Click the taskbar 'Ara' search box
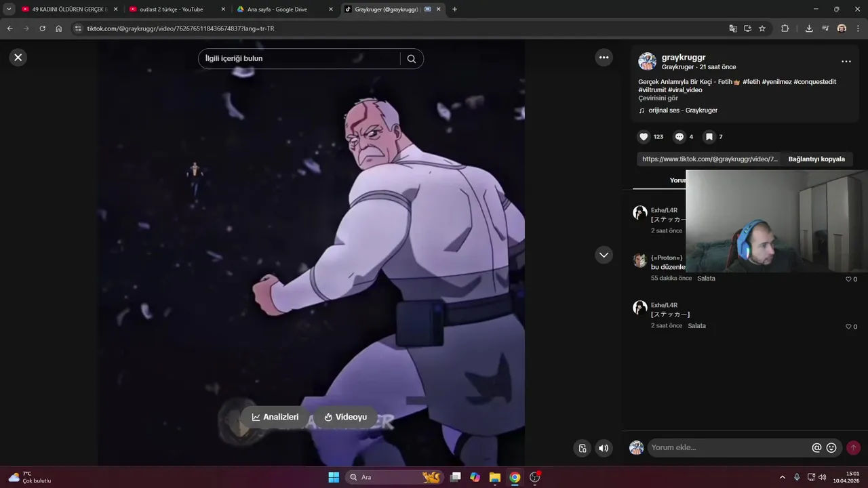 coord(394,477)
